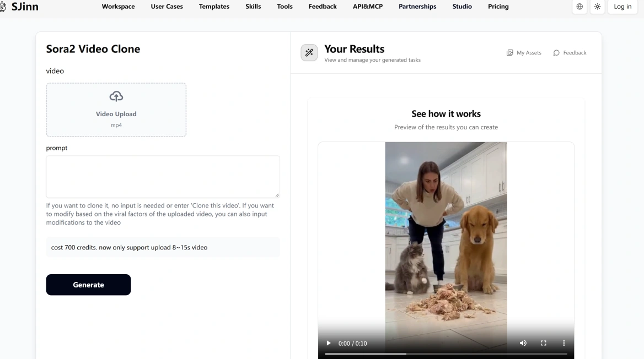Toggle light/dark theme sun icon

(x=597, y=7)
